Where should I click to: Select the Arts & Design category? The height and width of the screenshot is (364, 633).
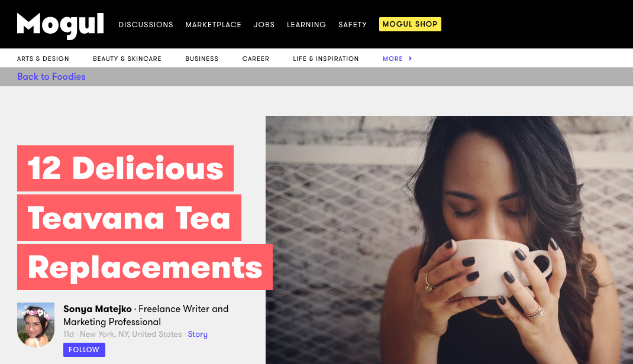pyautogui.click(x=43, y=58)
